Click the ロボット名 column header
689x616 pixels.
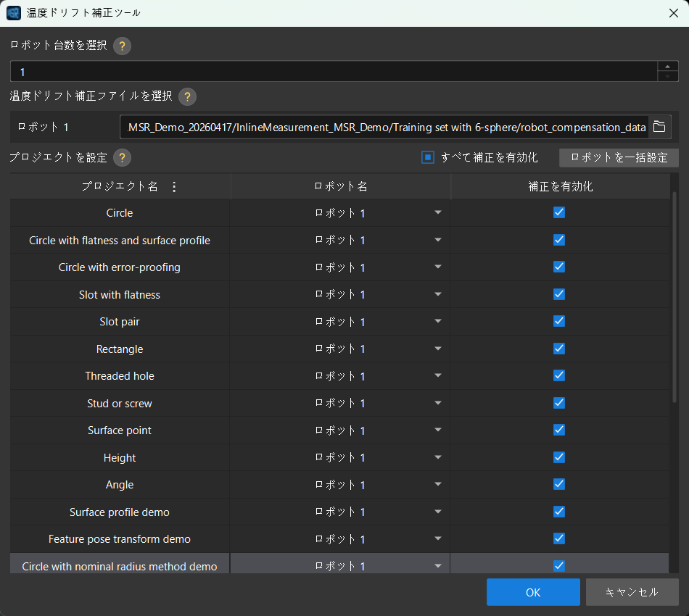point(341,186)
